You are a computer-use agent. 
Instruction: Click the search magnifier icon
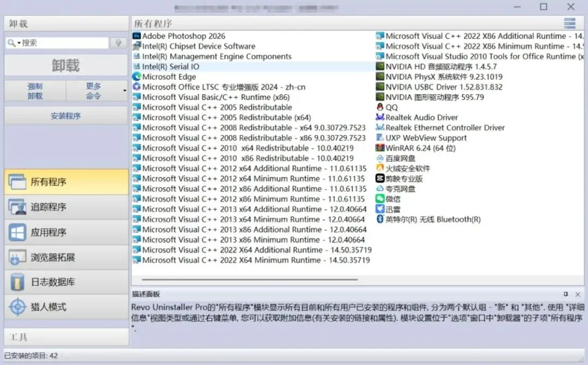[x=11, y=43]
